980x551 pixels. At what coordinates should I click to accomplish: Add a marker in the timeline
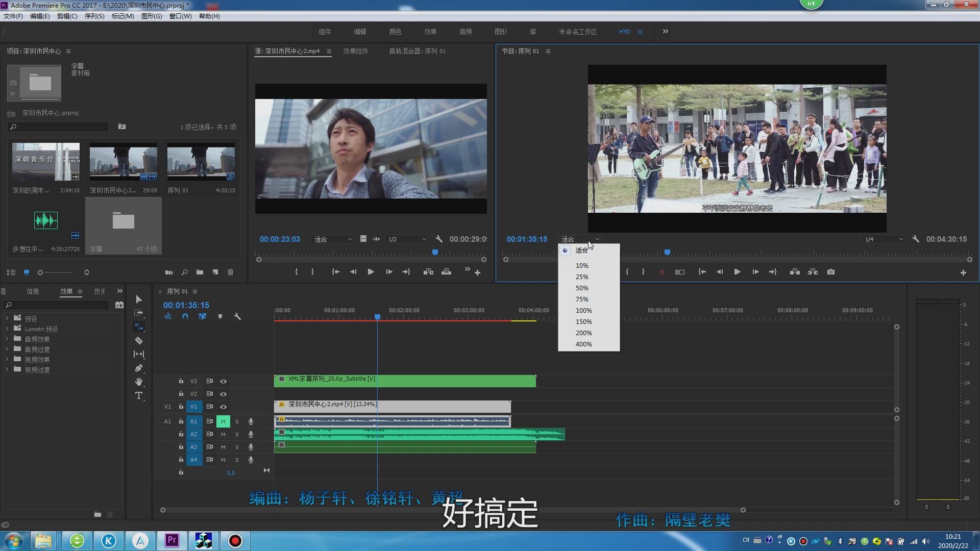tap(220, 316)
